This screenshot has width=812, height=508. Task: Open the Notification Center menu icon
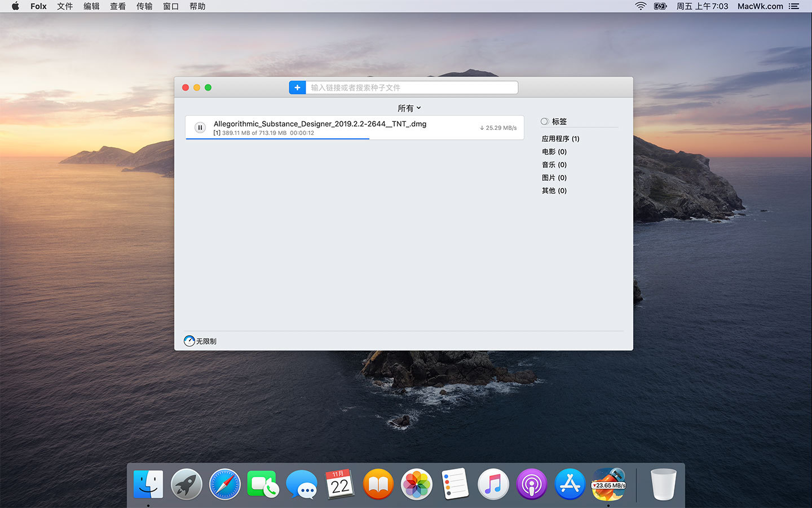794,6
